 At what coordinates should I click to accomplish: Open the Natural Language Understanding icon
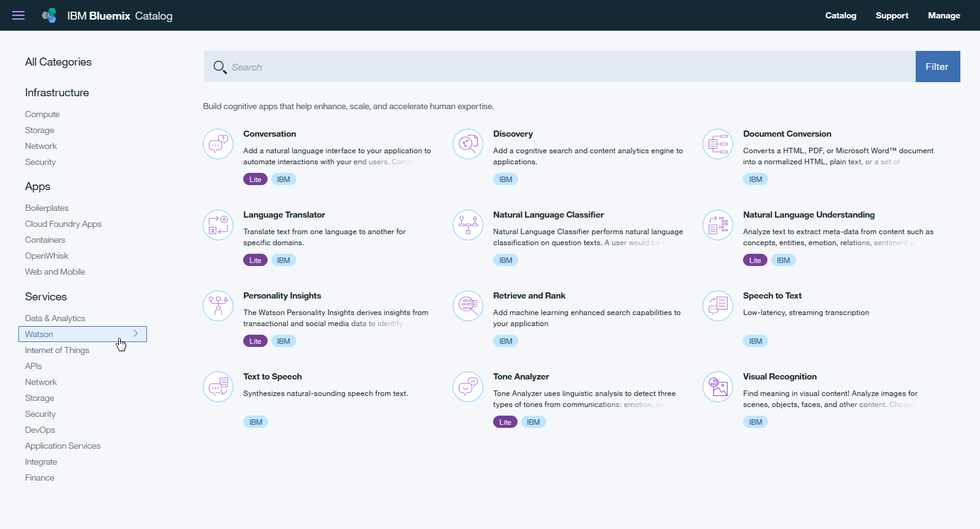tap(718, 225)
